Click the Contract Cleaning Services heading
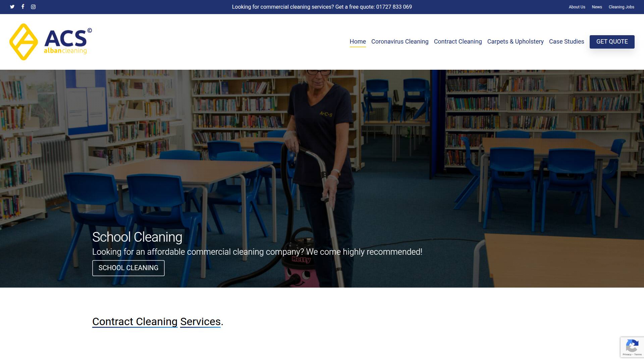 (x=157, y=321)
